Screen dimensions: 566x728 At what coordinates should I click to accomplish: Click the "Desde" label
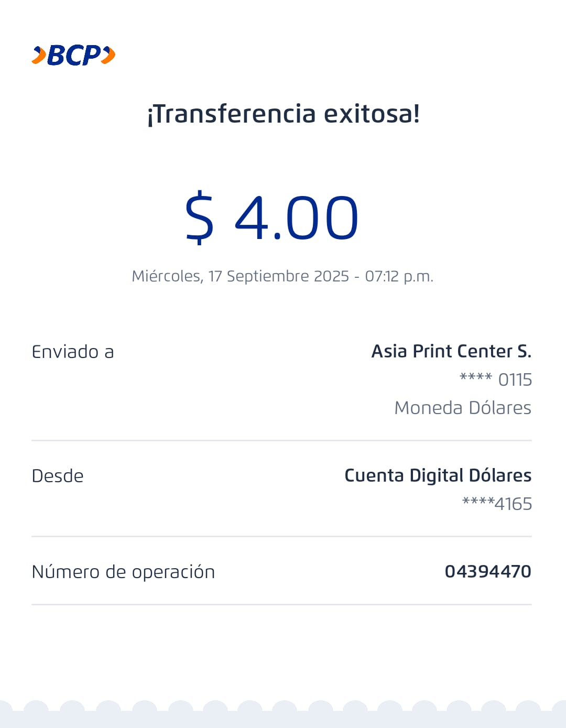(58, 476)
